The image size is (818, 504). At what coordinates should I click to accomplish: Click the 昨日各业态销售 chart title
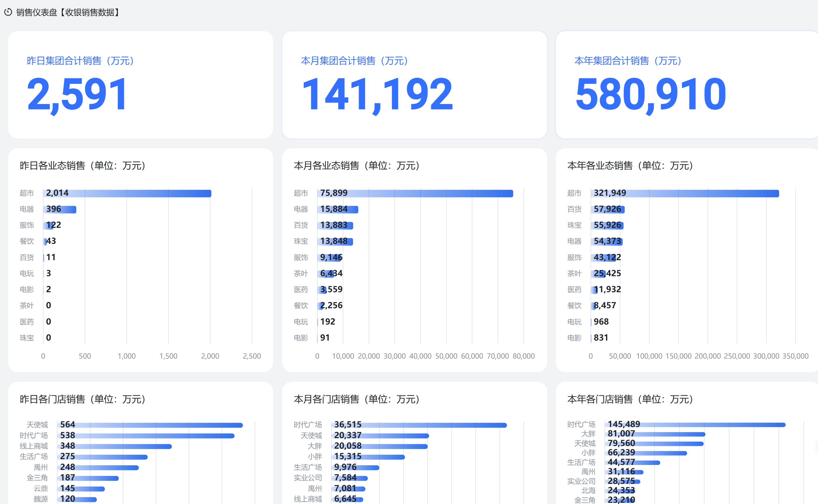pos(83,165)
